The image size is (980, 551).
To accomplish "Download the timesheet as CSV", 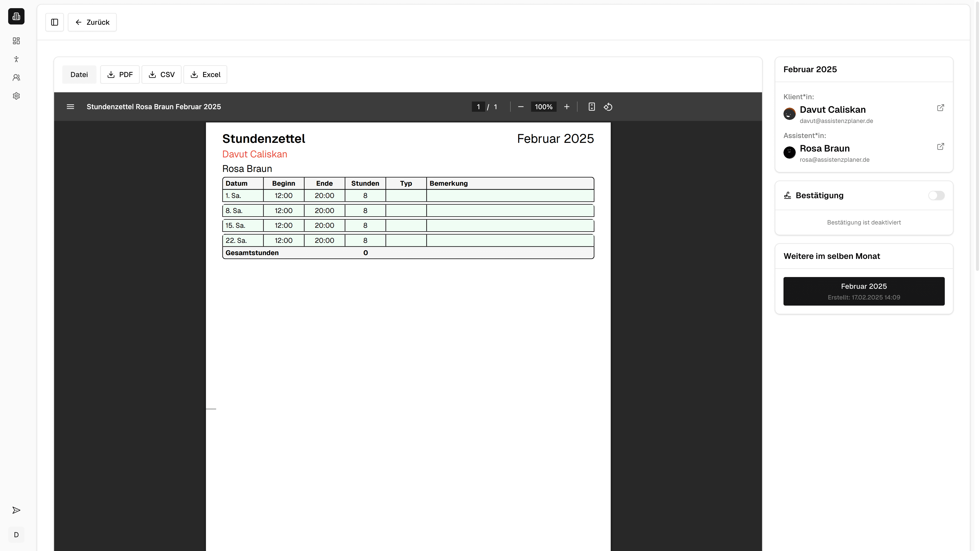I will click(161, 74).
